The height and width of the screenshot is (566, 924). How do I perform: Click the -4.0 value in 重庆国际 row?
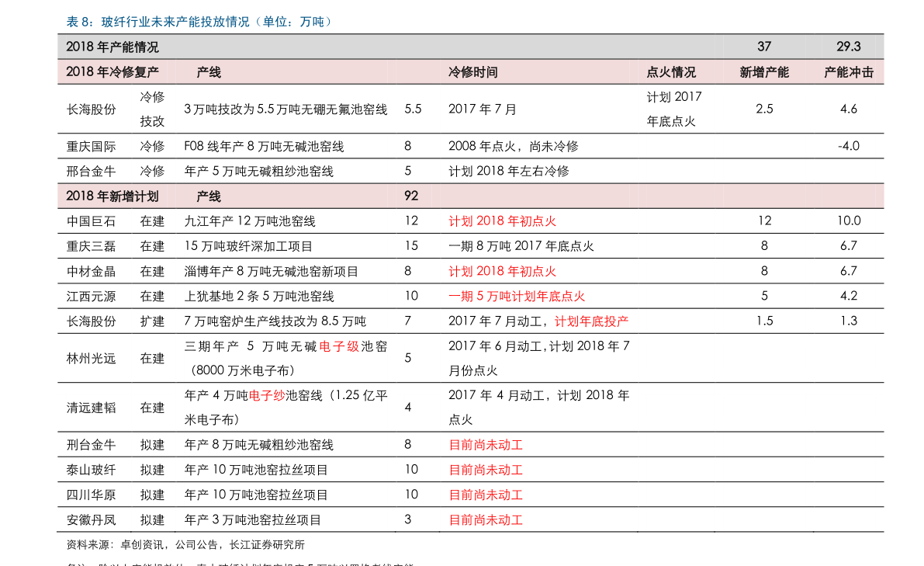tap(849, 146)
